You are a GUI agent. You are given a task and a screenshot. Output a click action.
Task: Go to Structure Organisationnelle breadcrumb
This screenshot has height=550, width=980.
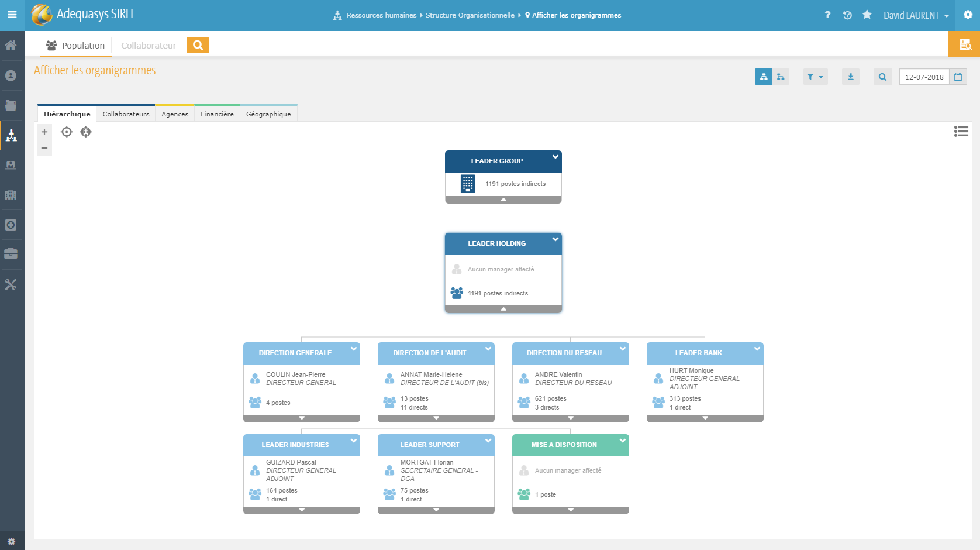[x=470, y=15]
